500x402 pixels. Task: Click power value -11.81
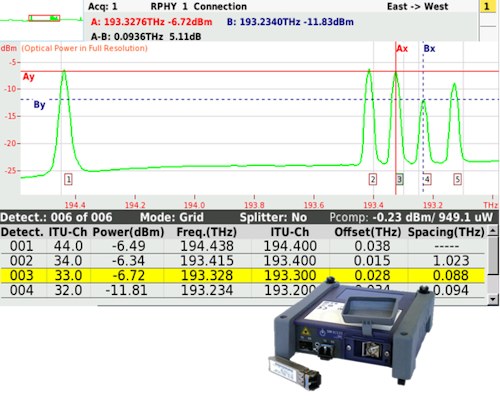(126, 290)
